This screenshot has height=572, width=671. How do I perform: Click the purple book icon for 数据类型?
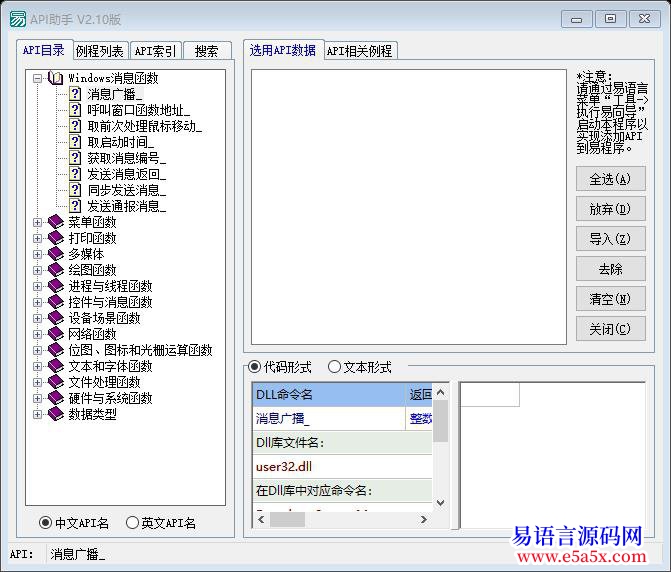click(56, 414)
